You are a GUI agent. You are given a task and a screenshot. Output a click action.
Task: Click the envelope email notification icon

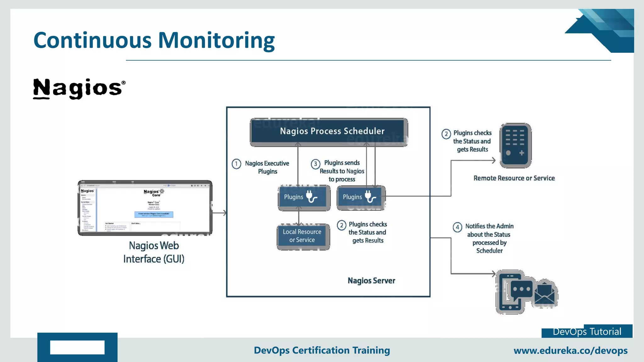[x=544, y=293]
